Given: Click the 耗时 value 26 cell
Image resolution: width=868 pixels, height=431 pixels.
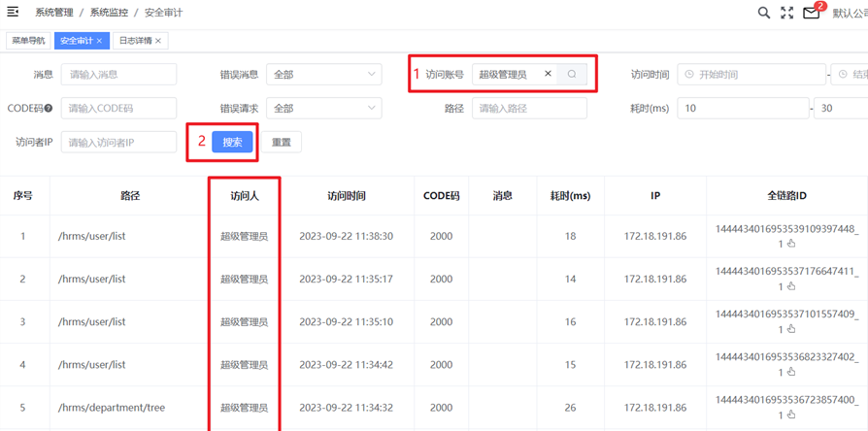Looking at the screenshot, I should (x=570, y=408).
